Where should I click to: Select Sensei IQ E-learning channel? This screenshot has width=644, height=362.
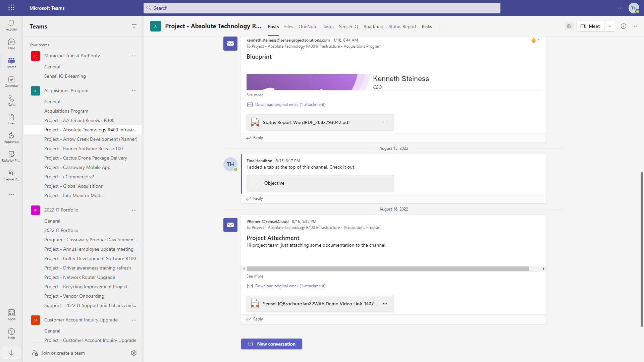[x=65, y=76]
